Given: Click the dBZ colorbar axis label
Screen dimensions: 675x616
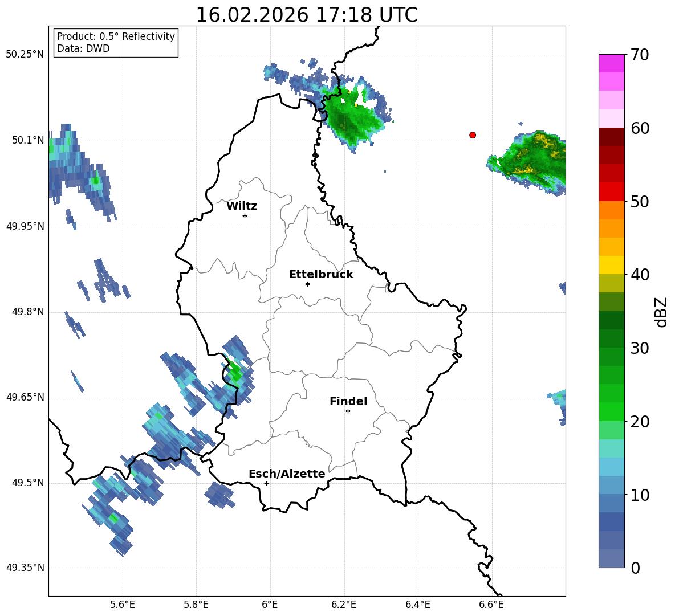Looking at the screenshot, I should point(661,312).
